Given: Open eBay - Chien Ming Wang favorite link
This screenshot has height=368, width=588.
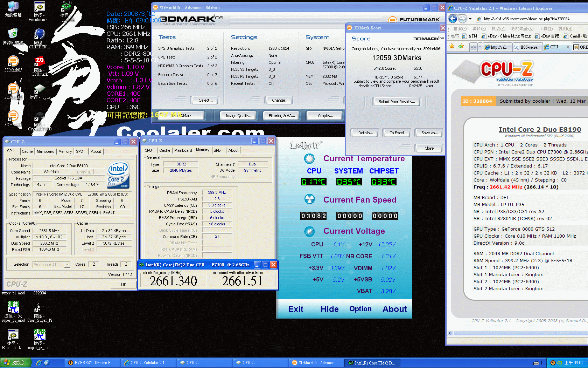Looking at the screenshot, I should 506,36.
